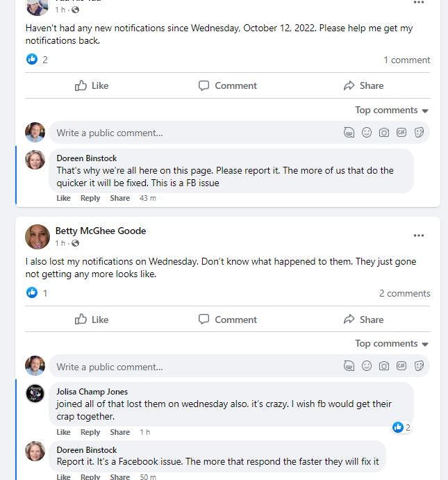Screen dimensions: 448x480
Task: Like the notifications post from October 12
Action: (92, 85)
